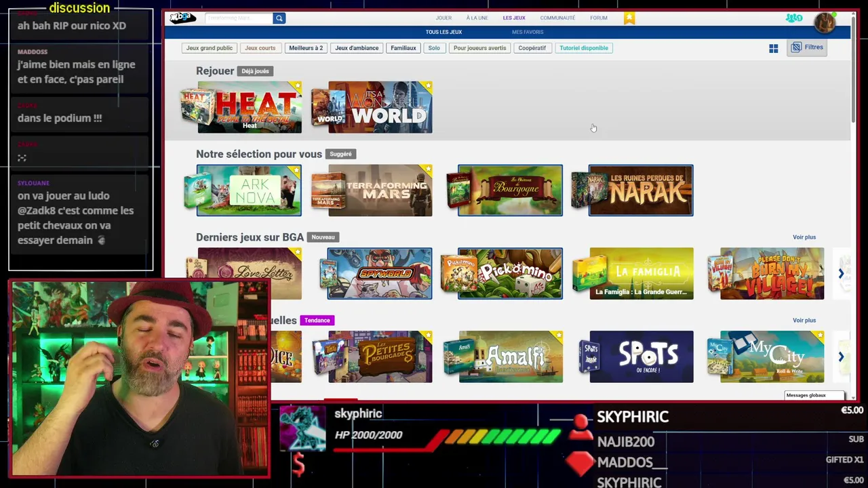Open the COMMUNAUTÉ menu
Screen dimensions: 868x488
pyautogui.click(x=557, y=18)
